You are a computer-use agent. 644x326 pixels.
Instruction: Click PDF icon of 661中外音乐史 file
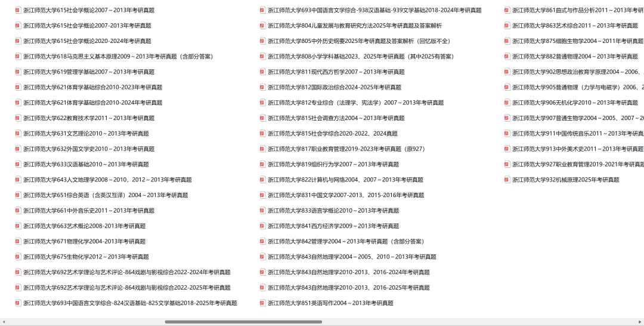point(18,211)
